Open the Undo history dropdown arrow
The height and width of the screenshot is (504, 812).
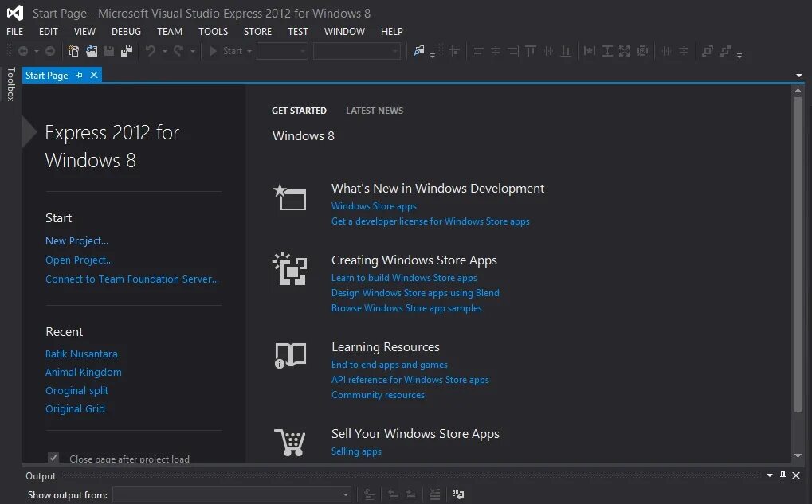tap(165, 51)
